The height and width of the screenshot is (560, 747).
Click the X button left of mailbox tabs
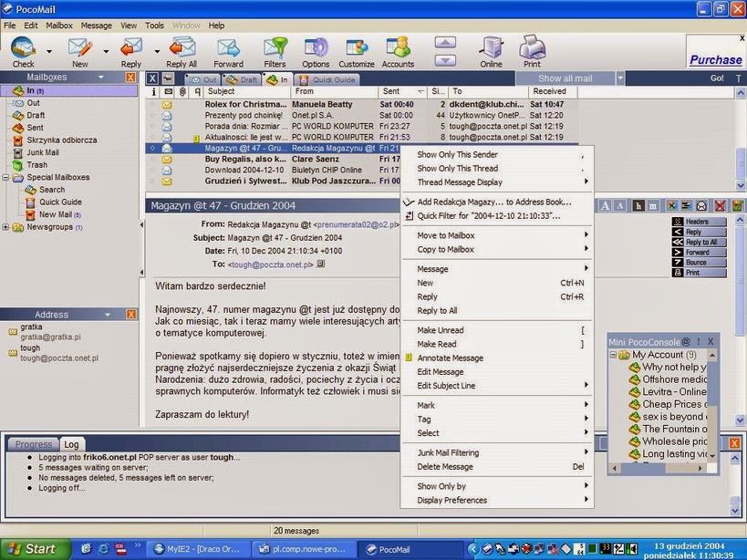(x=152, y=78)
